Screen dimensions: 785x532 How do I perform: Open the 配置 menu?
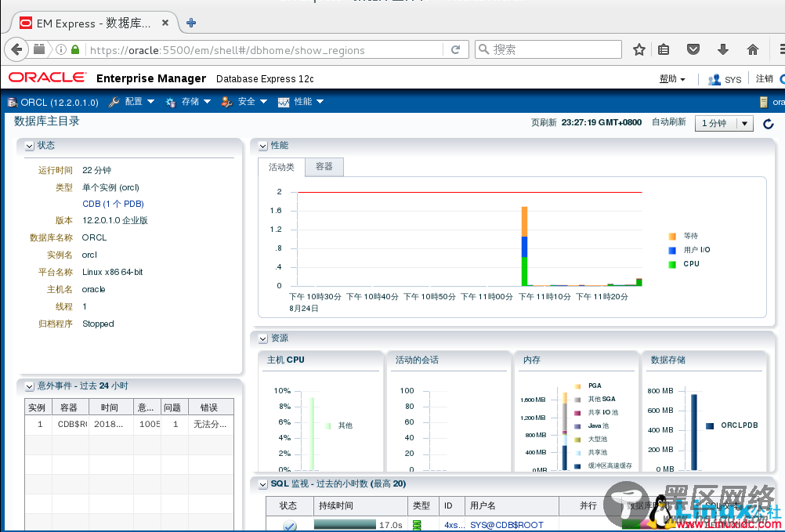139,102
